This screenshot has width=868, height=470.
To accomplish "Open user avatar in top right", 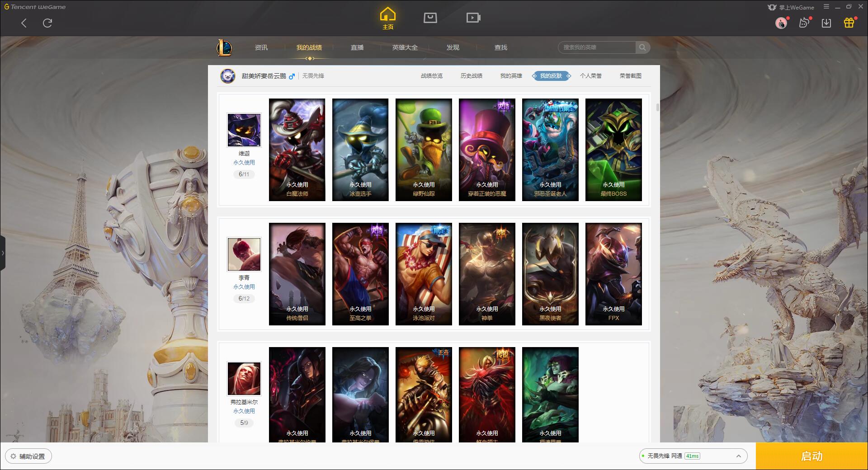I will 781,23.
